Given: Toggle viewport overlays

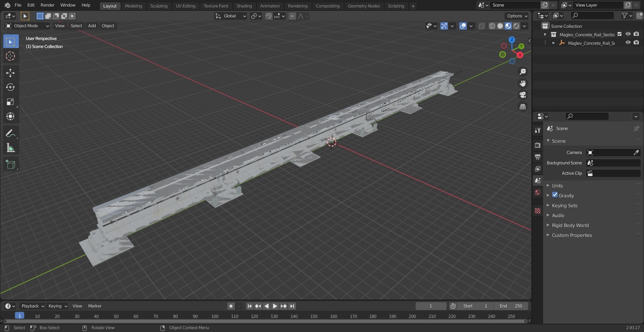Looking at the screenshot, I should tap(463, 26).
